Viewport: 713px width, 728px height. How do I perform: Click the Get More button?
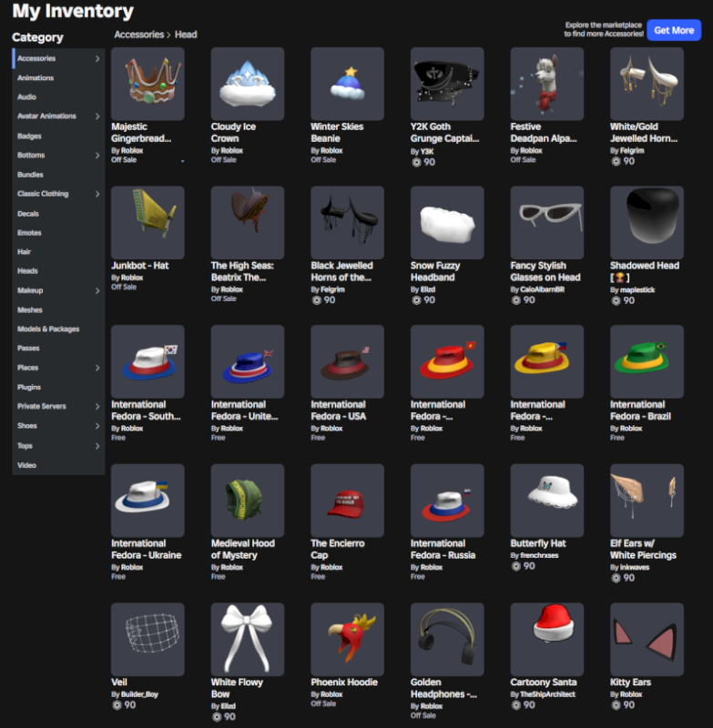click(674, 30)
